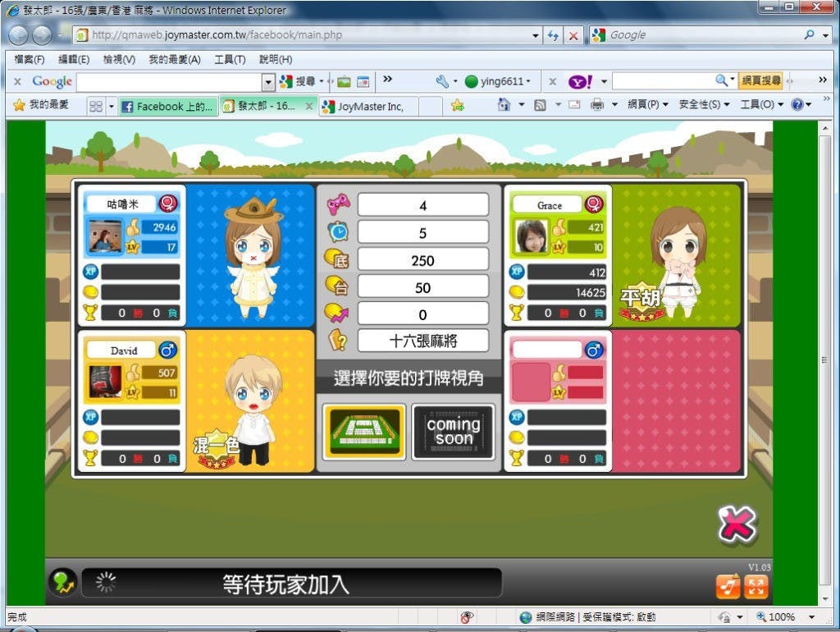Click the male gender icon beside David

pos(168,350)
